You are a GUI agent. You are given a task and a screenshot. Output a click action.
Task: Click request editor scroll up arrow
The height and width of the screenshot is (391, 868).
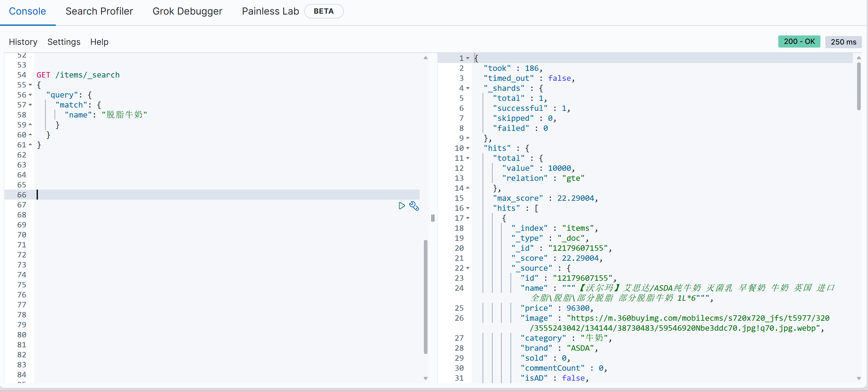click(x=425, y=58)
